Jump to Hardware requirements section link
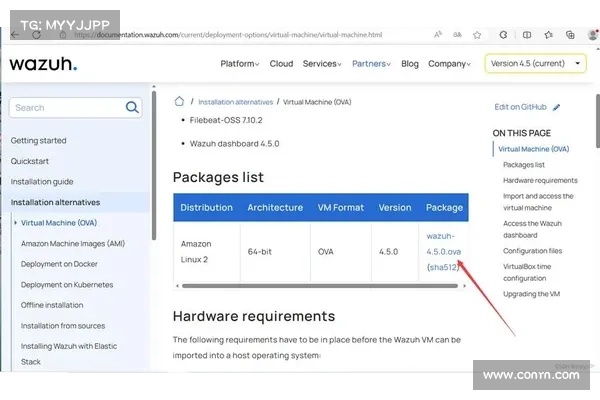Screen dimensions: 600x400 (x=540, y=180)
